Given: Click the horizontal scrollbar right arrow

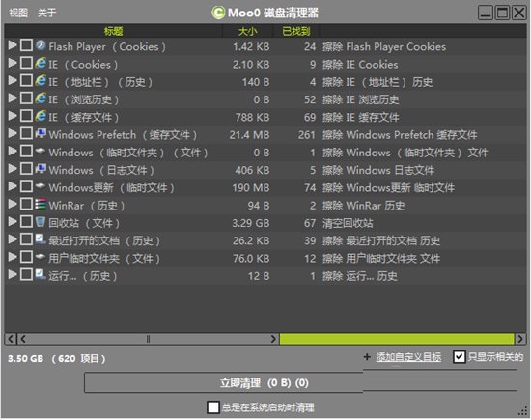Looking at the screenshot, I should [x=273, y=339].
